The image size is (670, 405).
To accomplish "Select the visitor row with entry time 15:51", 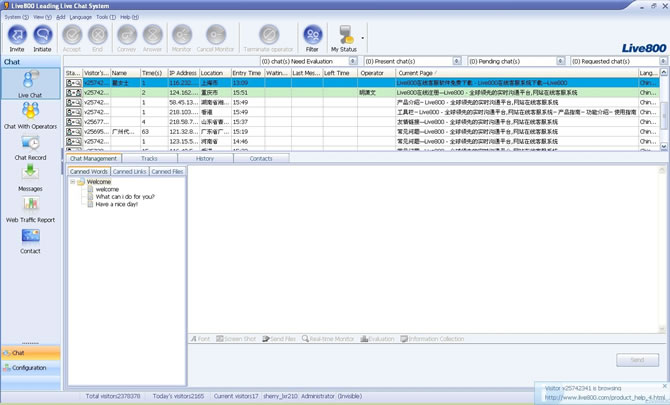I will click(362, 93).
